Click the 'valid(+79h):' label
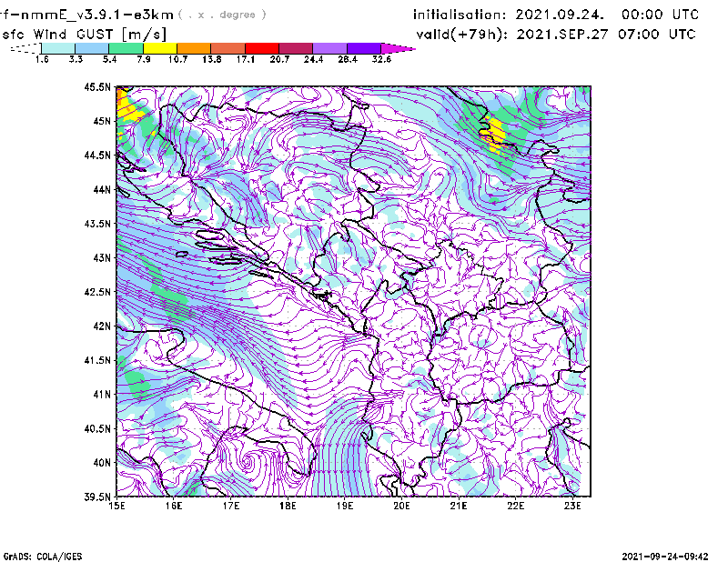 462,35
